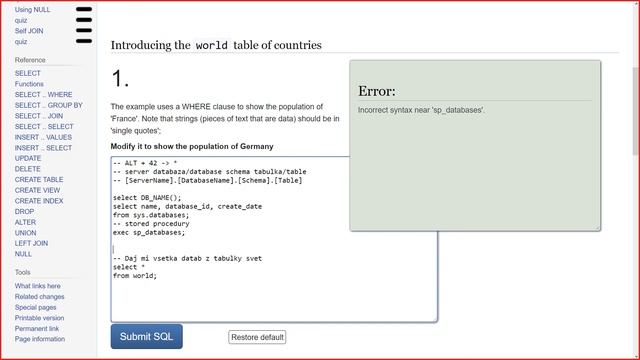Open the DROP reference link
Screen dimensions: 640x360
tap(24, 211)
